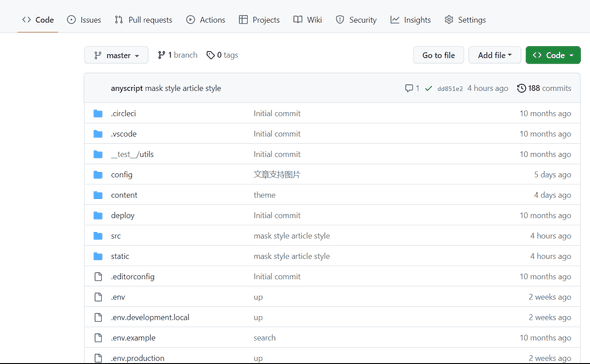590x364 pixels.
Task: Open the .circleci folder
Action: (123, 113)
